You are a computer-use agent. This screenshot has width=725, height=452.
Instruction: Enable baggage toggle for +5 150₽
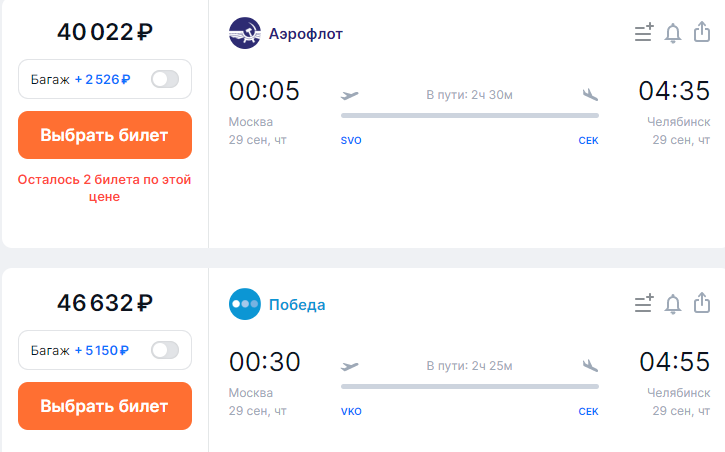click(165, 350)
